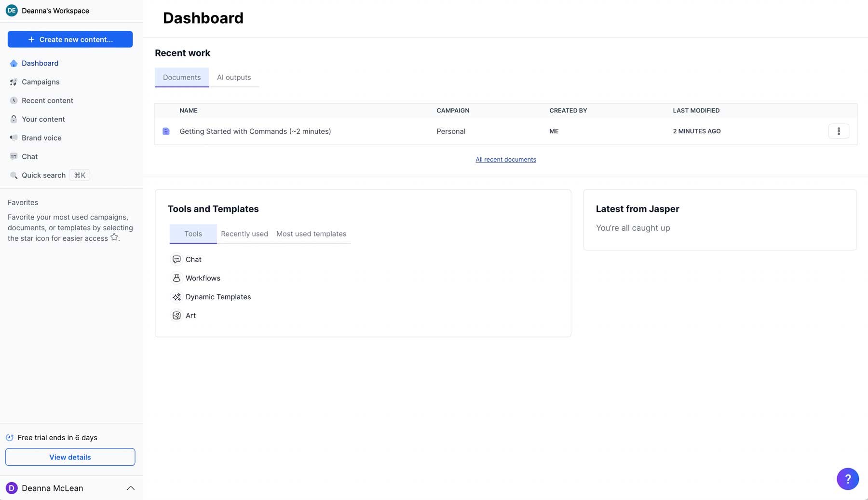Image resolution: width=868 pixels, height=500 pixels.
Task: Open Quick search from the sidebar
Action: pyautogui.click(x=43, y=175)
